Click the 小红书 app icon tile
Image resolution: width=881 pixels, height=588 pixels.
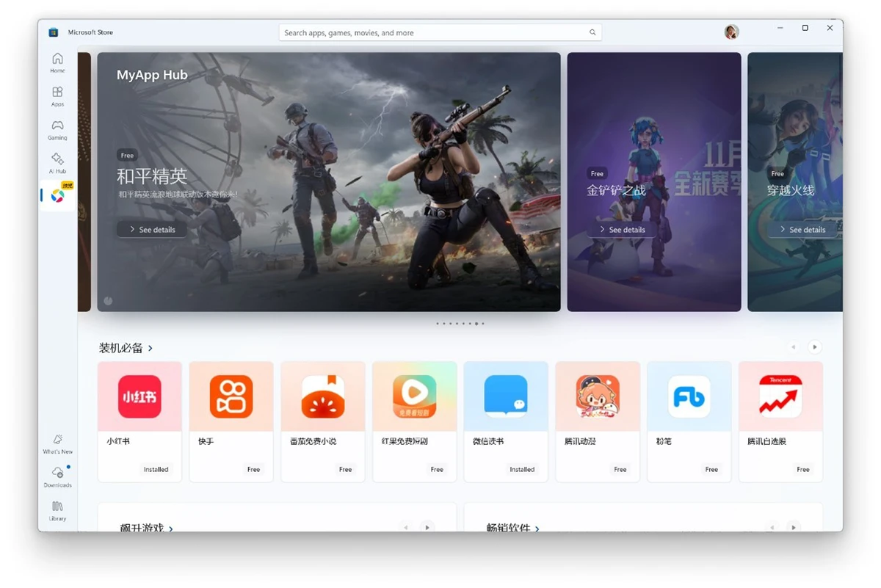pos(139,396)
